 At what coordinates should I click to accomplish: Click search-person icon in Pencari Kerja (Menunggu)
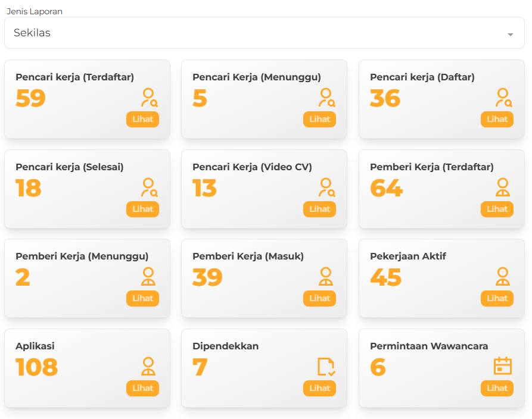326,98
